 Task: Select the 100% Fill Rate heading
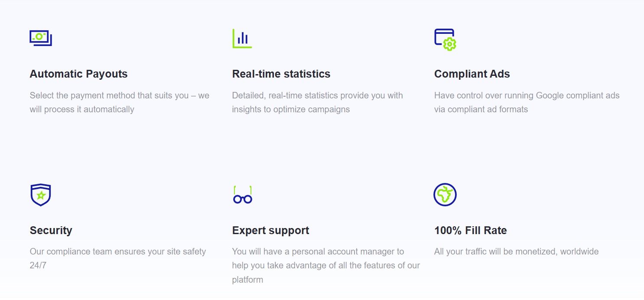470,230
